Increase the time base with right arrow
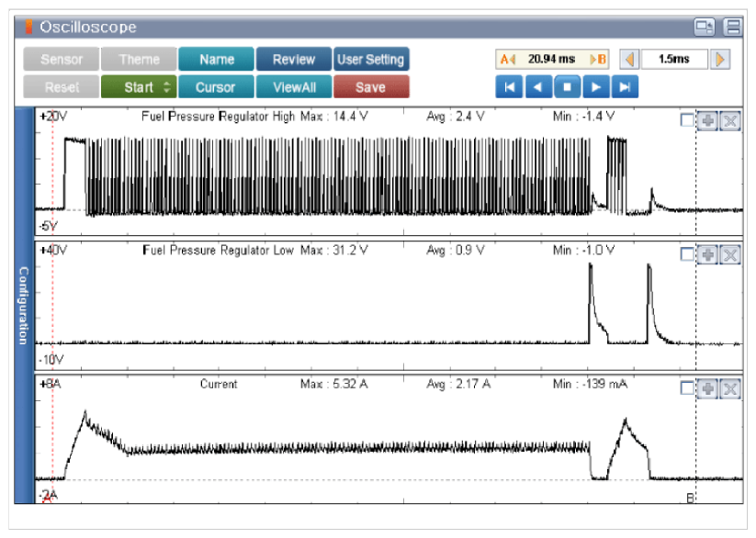The width and height of the screenshot is (756, 538). 721,60
